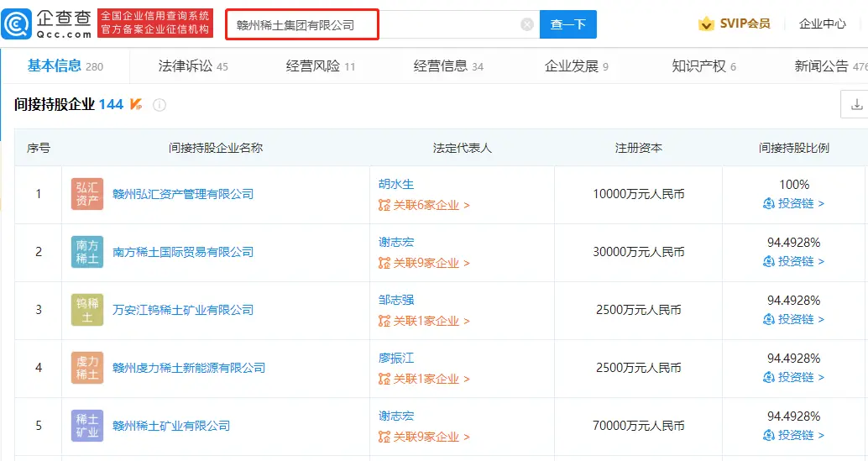Switch to 知识产权 tab
The image size is (868, 461).
pos(703,66)
